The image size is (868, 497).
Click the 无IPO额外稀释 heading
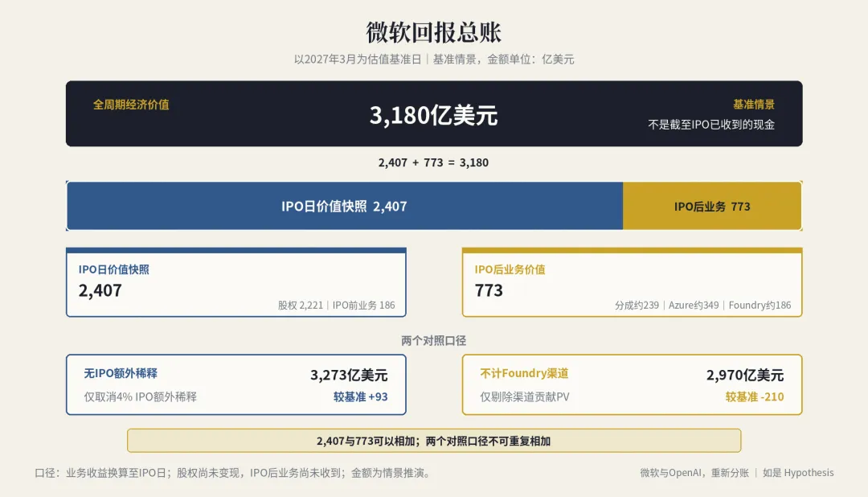click(x=121, y=373)
